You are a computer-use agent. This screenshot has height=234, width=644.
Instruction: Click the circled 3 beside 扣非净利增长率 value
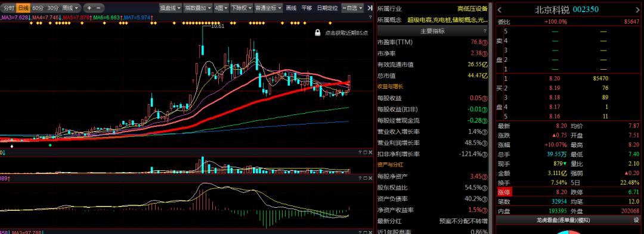point(485,154)
